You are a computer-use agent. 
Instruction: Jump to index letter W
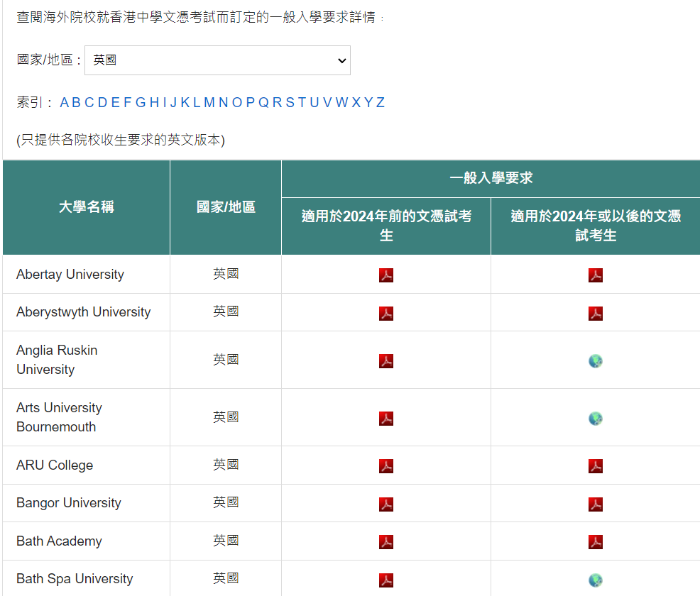(342, 103)
